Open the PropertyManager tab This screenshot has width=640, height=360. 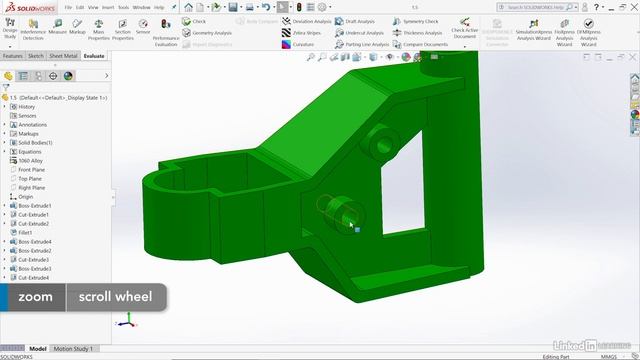click(23, 76)
